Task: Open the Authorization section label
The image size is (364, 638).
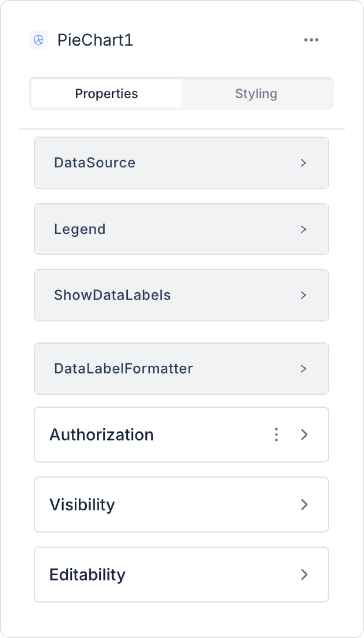Action: (x=102, y=435)
